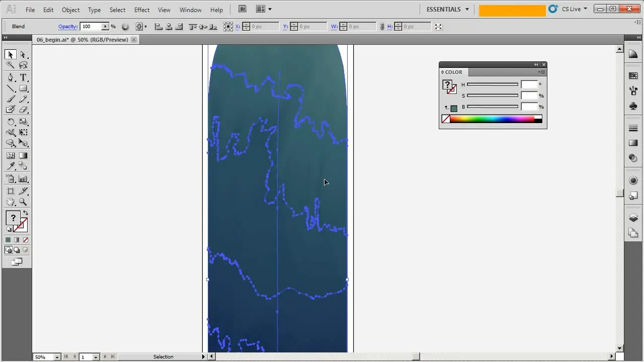Swap fill and stroke arrow icon
This screenshot has width=644, height=362.
click(26, 213)
